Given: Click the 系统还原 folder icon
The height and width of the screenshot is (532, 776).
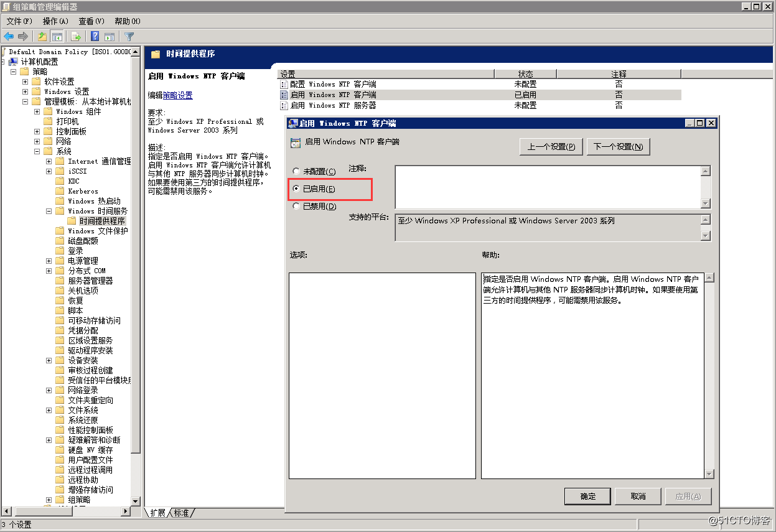Looking at the screenshot, I should (60, 420).
